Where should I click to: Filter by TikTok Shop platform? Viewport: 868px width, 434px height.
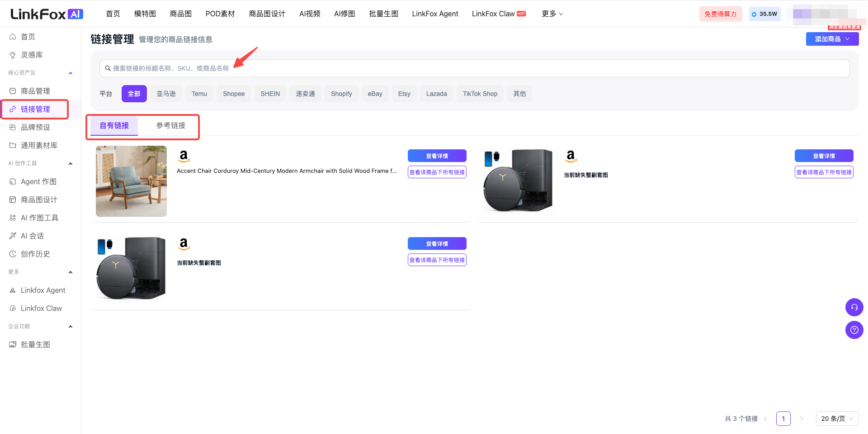(480, 94)
